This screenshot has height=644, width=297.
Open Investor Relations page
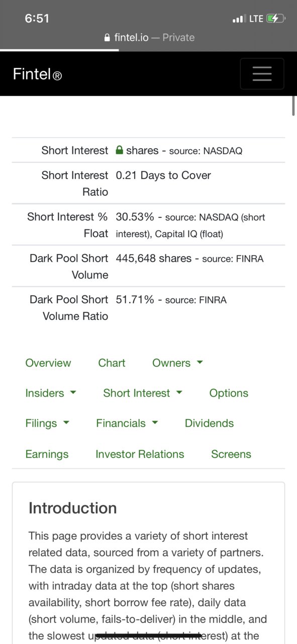point(140,454)
